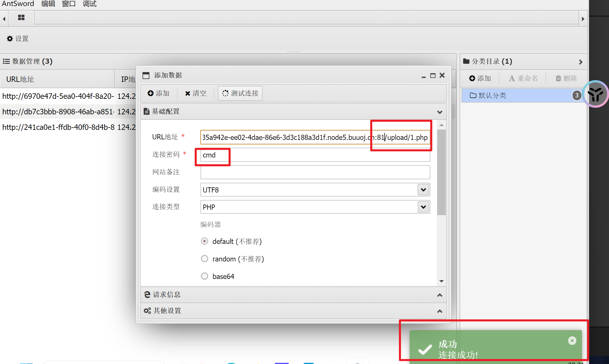Open the 编辑 menu
The image size is (609, 364).
pos(48,4)
